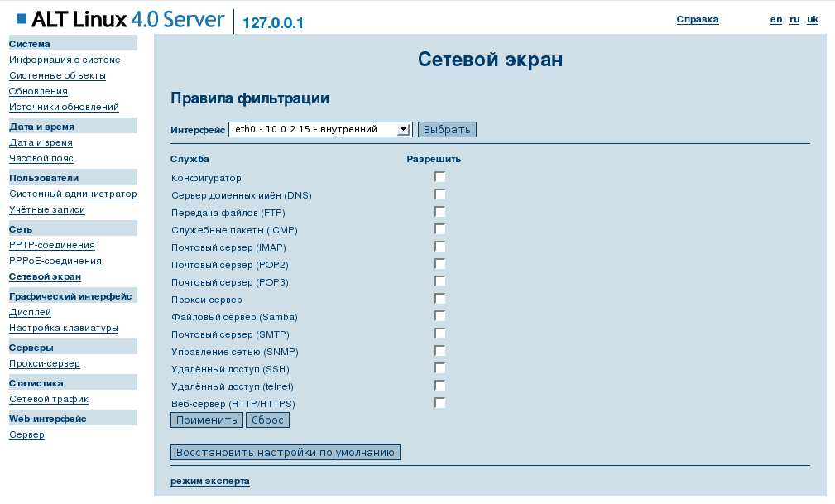Click the Выбрать button
835x504 pixels.
[x=448, y=129]
